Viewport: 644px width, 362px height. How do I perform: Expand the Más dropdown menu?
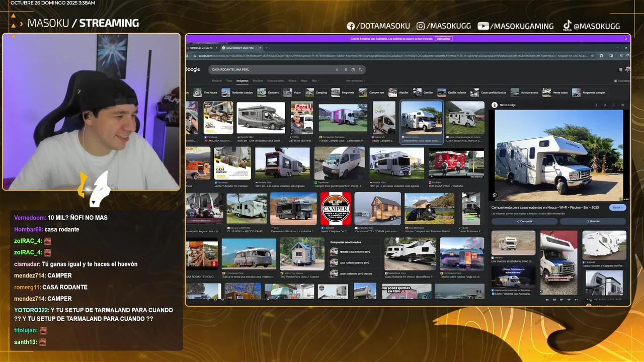[x=314, y=80]
